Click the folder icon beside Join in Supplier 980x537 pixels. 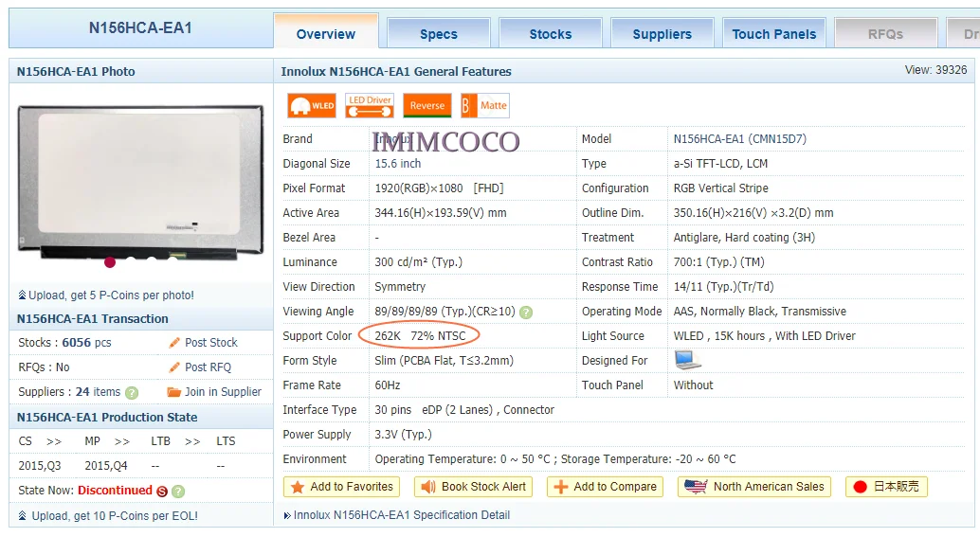(x=173, y=392)
